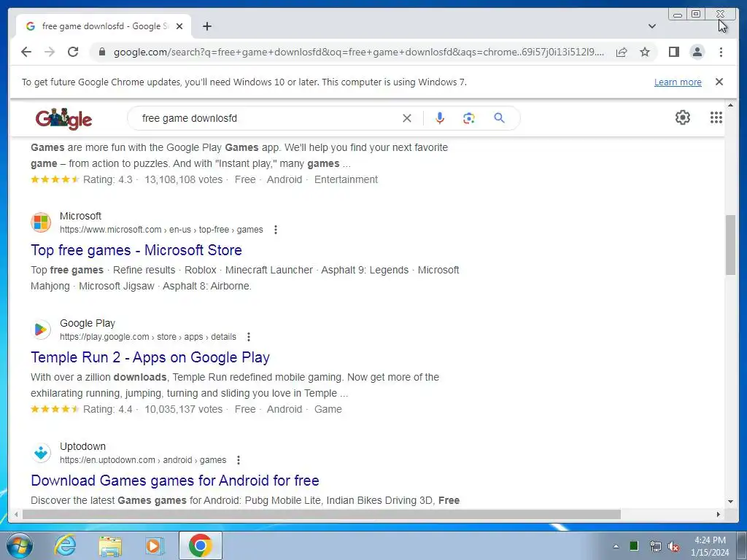Open the tab search dropdown arrow
Screen dimensions: 747x560
pos(652,26)
